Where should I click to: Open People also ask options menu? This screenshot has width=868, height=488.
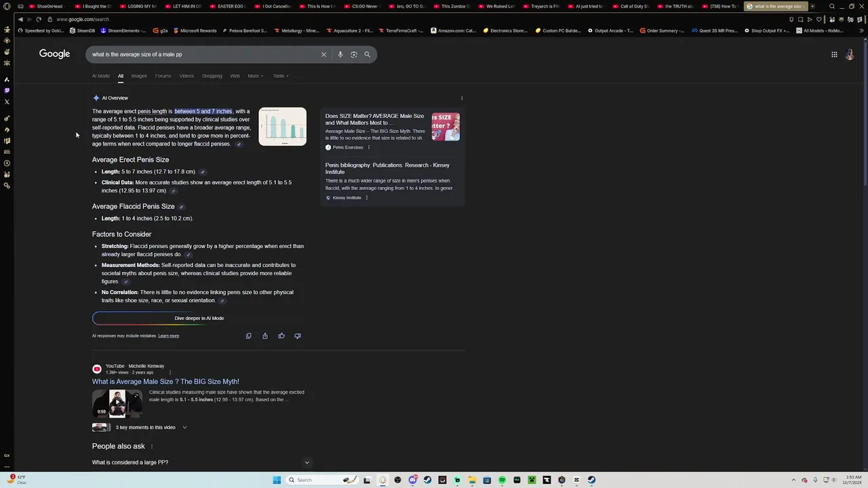tap(151, 447)
